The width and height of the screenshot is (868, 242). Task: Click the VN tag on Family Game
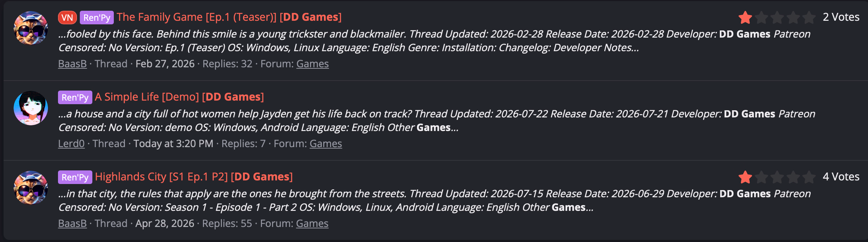67,18
